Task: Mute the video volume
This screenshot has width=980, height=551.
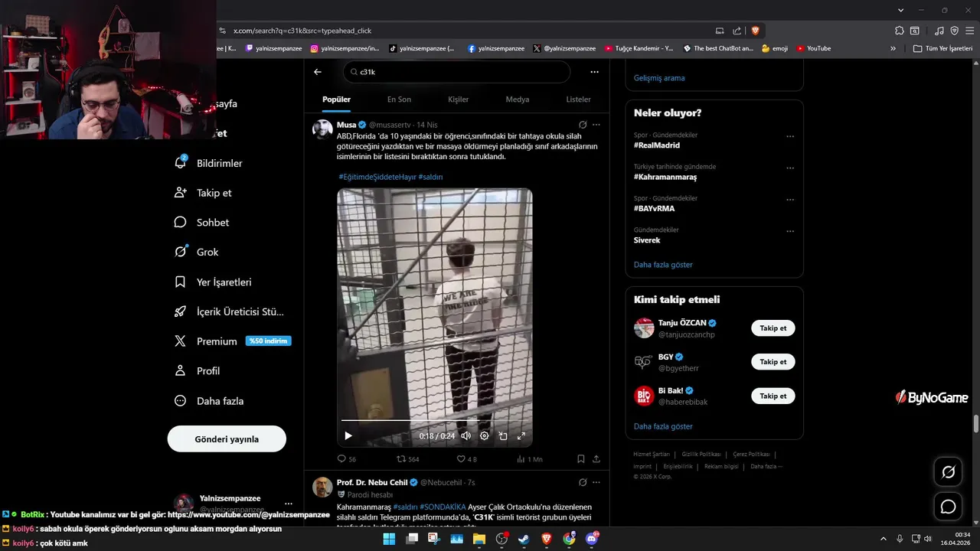Action: coord(465,435)
